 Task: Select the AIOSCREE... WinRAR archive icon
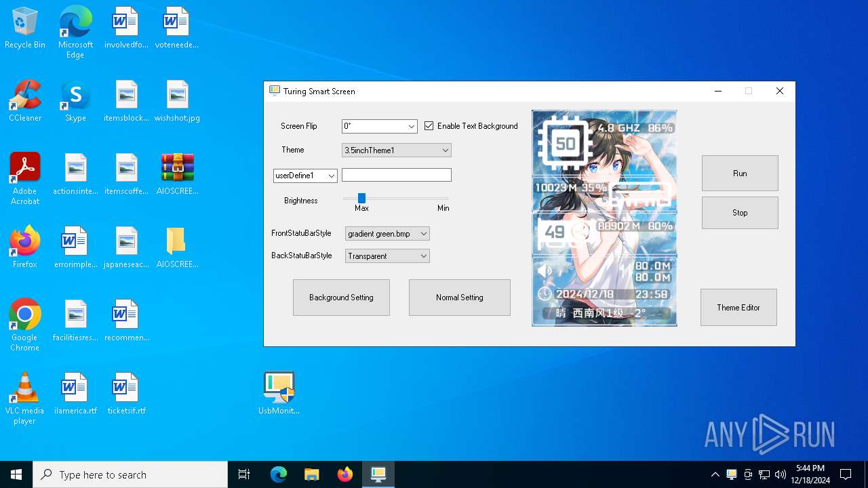pos(177,174)
